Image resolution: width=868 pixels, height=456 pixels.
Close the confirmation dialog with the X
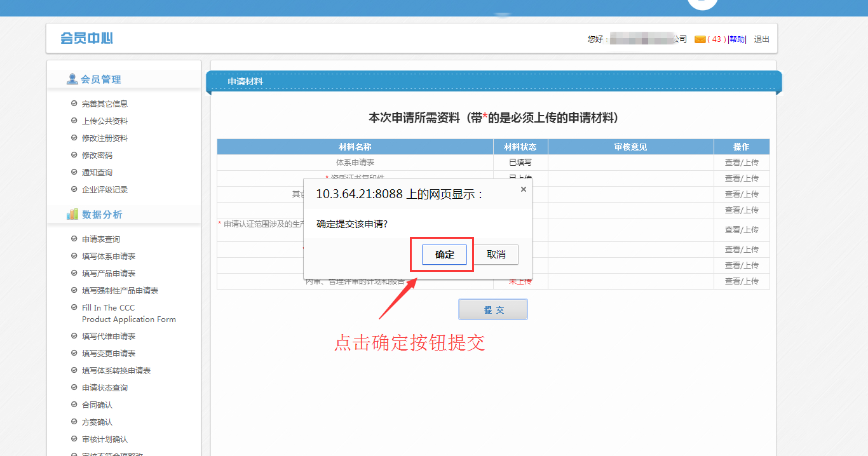pos(524,189)
